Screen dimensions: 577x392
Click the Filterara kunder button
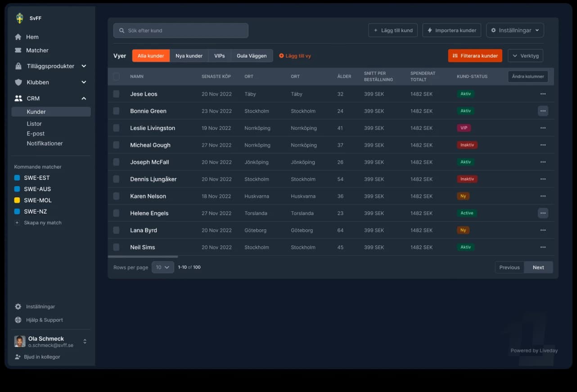click(x=475, y=56)
